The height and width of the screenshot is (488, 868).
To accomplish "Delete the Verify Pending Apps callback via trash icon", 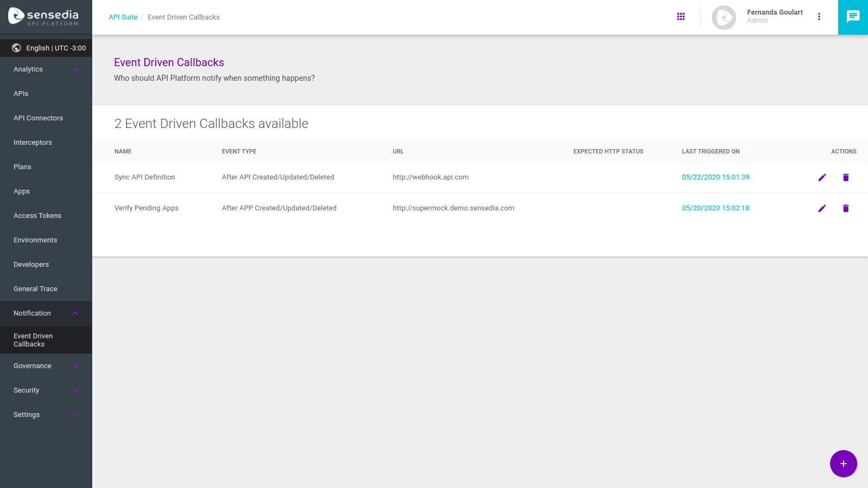I will pos(846,208).
